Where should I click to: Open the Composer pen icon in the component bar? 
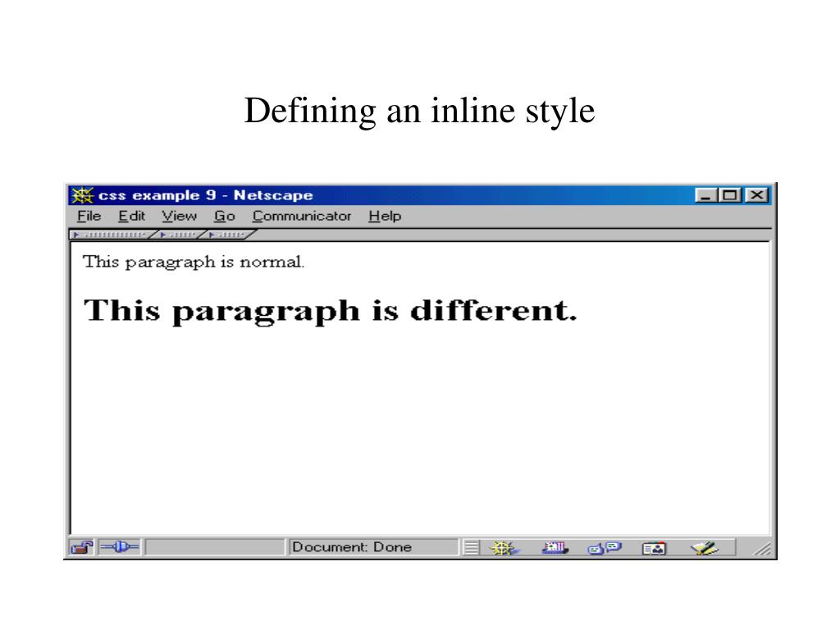tap(704, 548)
